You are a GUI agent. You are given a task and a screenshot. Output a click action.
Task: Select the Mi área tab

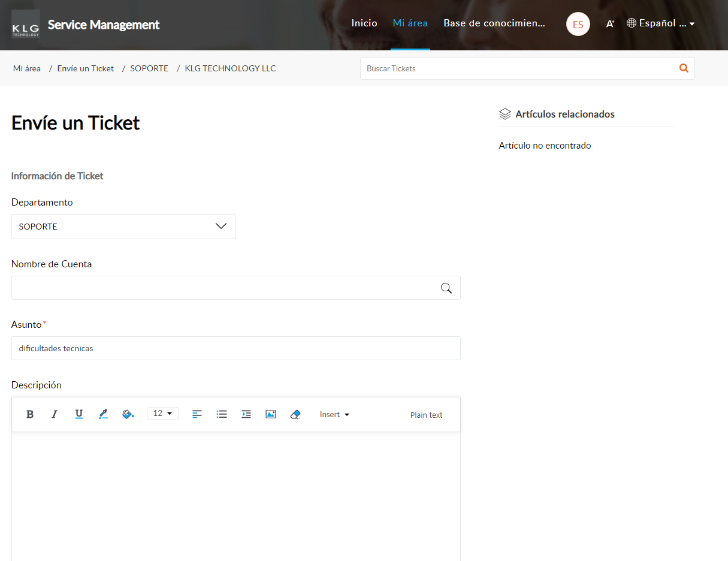point(410,23)
